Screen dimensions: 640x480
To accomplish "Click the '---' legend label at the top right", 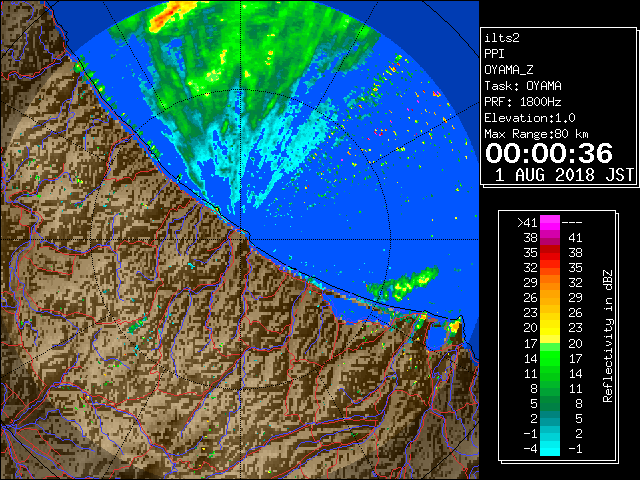I will click(572, 223).
